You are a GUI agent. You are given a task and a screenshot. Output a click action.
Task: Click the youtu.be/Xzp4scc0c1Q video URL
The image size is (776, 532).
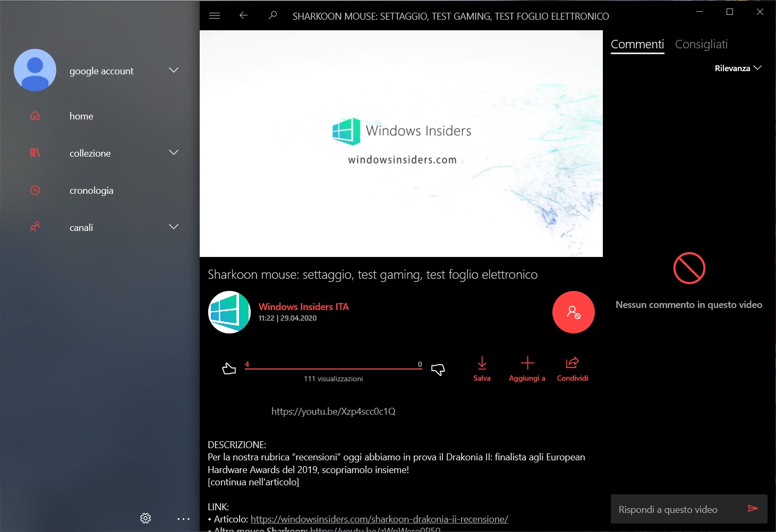point(334,411)
